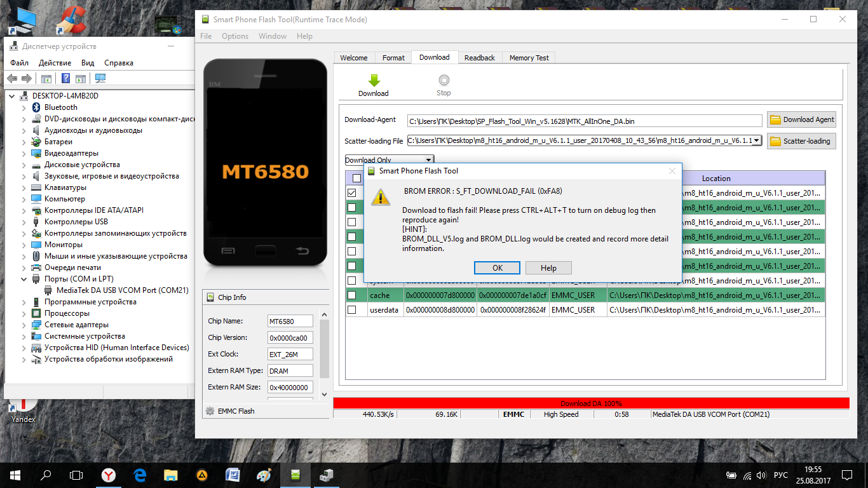The height and width of the screenshot is (488, 868).
Task: Toggle the cache partition checkbox
Action: (x=351, y=295)
